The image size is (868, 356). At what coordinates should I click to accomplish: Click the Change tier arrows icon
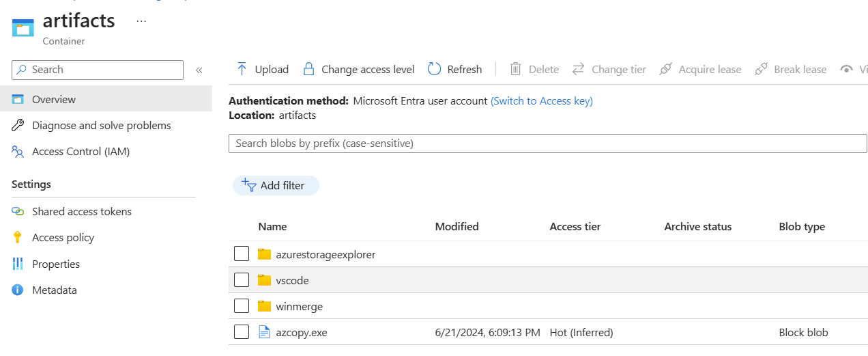point(579,69)
